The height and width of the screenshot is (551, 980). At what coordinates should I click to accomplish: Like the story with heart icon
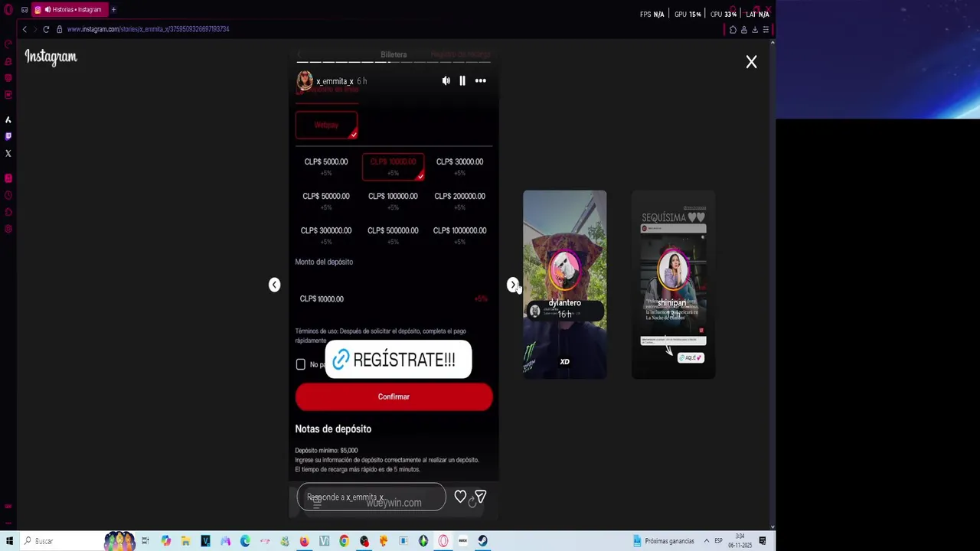coord(460,497)
